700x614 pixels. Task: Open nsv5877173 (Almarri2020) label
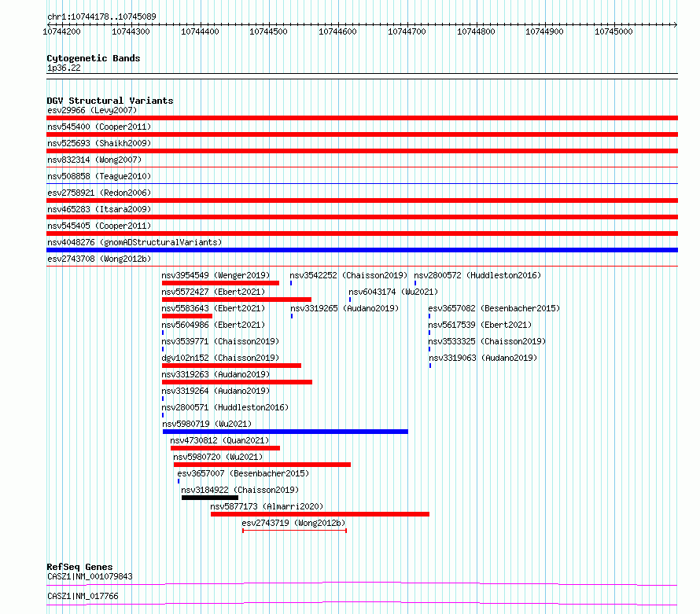click(x=267, y=506)
